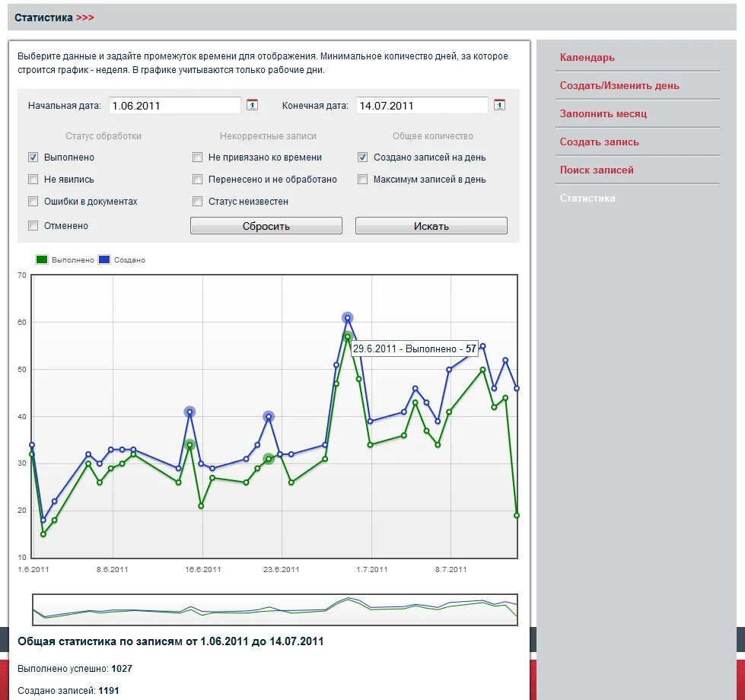This screenshot has height=700, width=745.
Task: Enable Максимум записей в день
Action: 362,179
